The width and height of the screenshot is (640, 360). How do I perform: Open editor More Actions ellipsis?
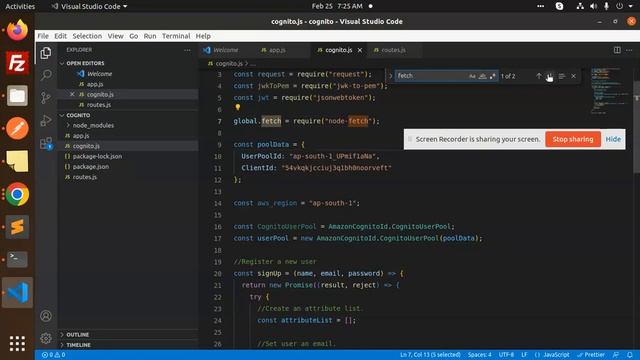629,50
